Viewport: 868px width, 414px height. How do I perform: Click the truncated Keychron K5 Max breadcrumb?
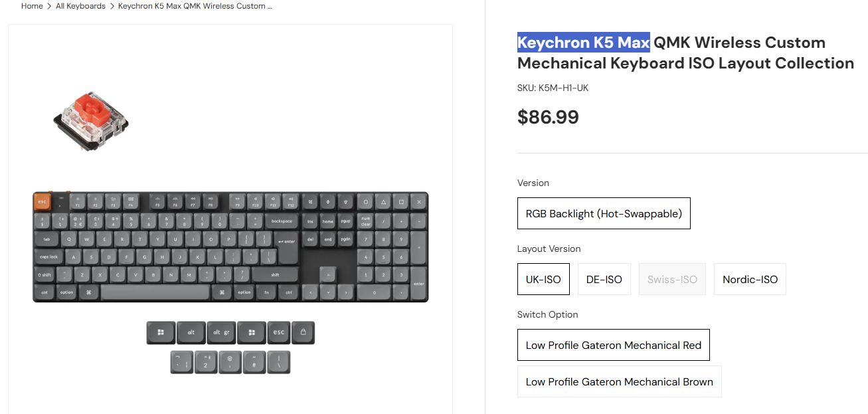[x=195, y=6]
